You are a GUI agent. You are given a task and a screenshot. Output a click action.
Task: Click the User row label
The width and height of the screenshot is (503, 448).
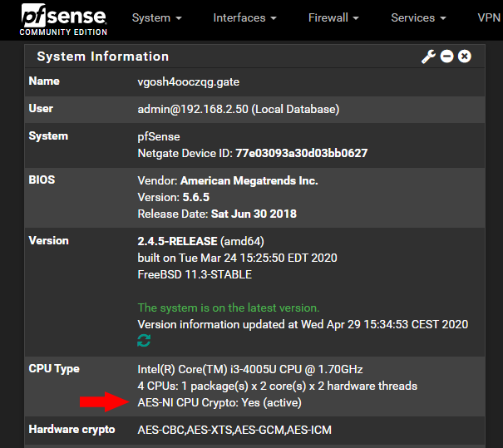pos(41,108)
